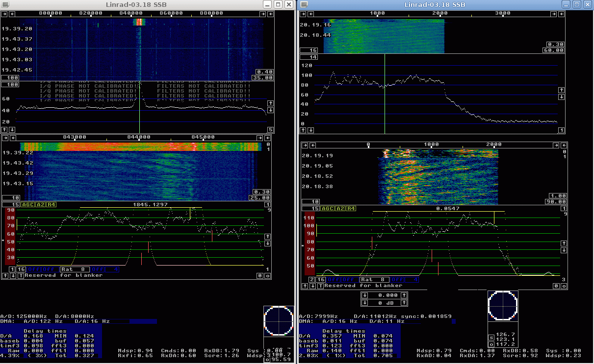The width and height of the screenshot is (594, 364).
Task: Toggle R4 setting in left window baseband graph
Action: 51,204
